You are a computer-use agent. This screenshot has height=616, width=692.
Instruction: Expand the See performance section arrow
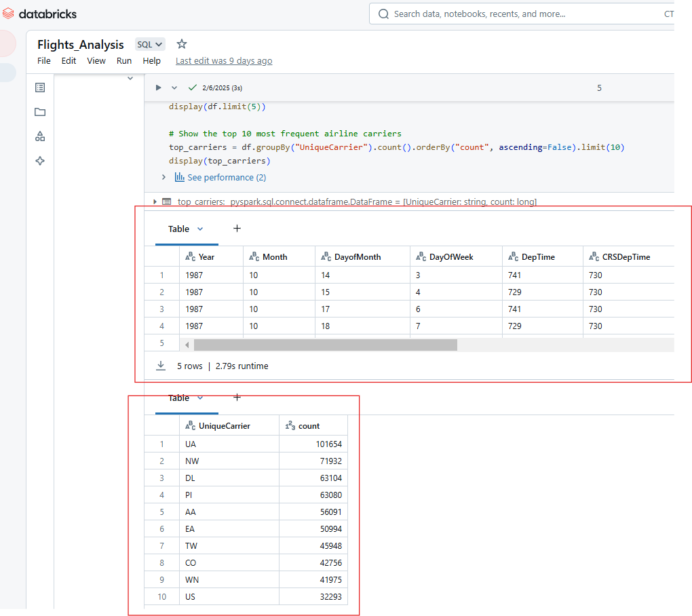[164, 177]
